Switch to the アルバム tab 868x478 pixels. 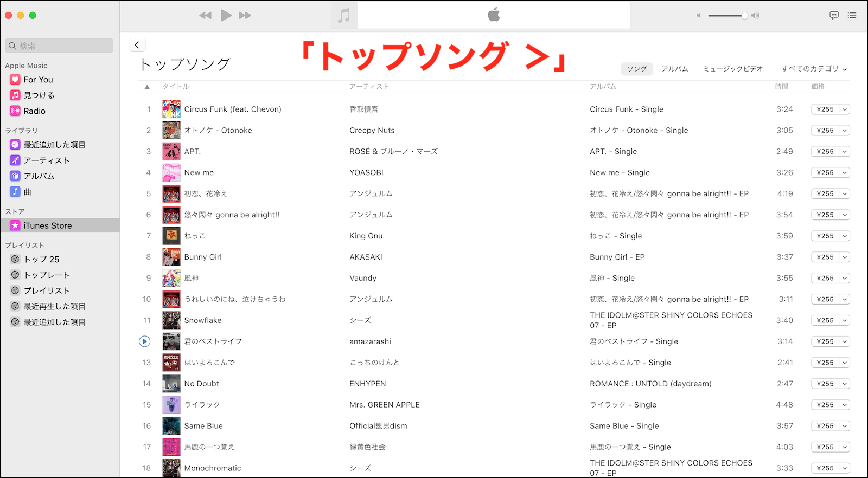[675, 69]
